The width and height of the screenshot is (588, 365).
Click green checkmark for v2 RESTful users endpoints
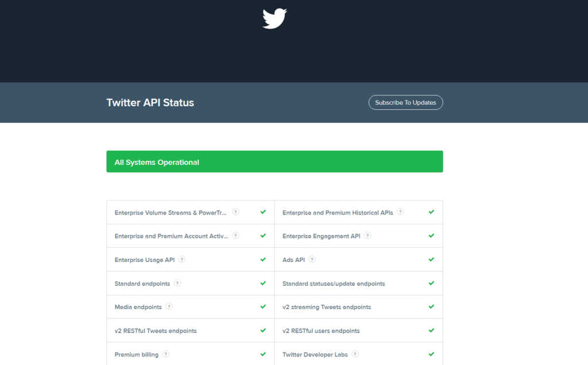(431, 331)
